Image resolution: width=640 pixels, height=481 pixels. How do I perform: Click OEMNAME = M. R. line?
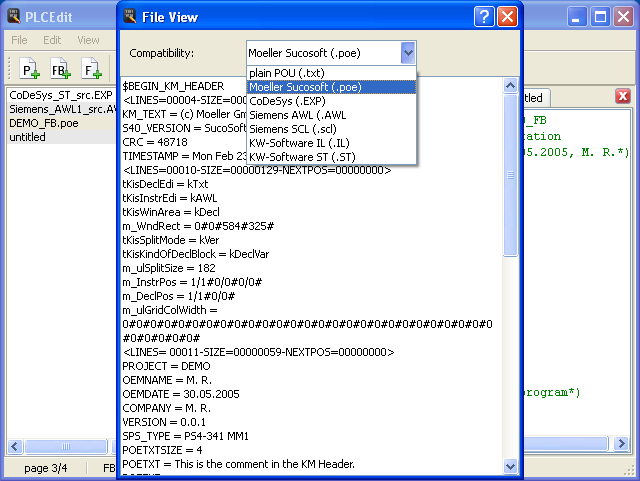167,380
